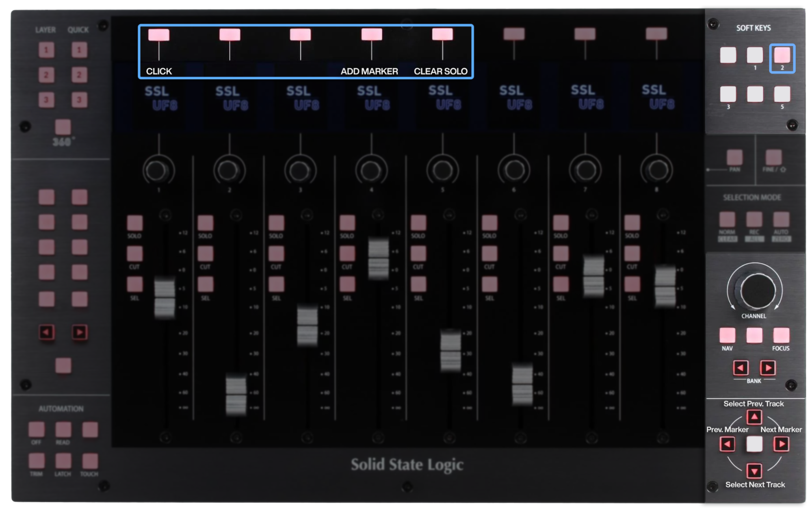
Task: Push the channel 3 V-pot encoder
Action: tap(300, 171)
